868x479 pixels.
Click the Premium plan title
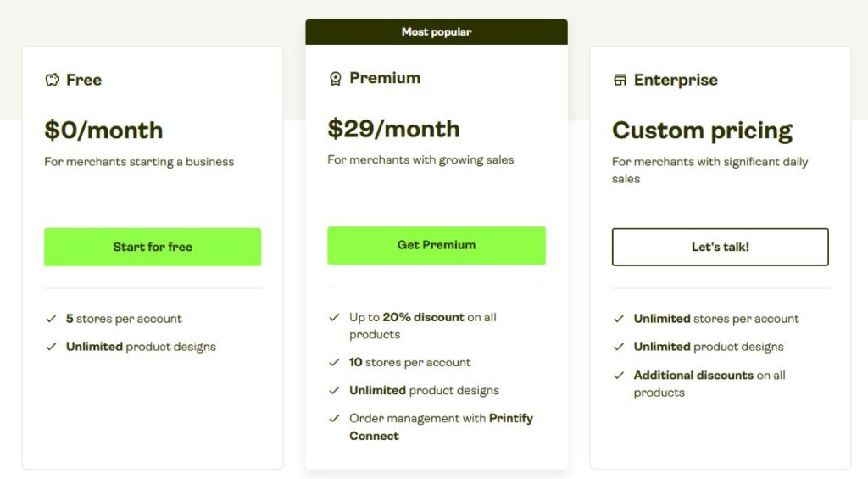click(x=385, y=78)
